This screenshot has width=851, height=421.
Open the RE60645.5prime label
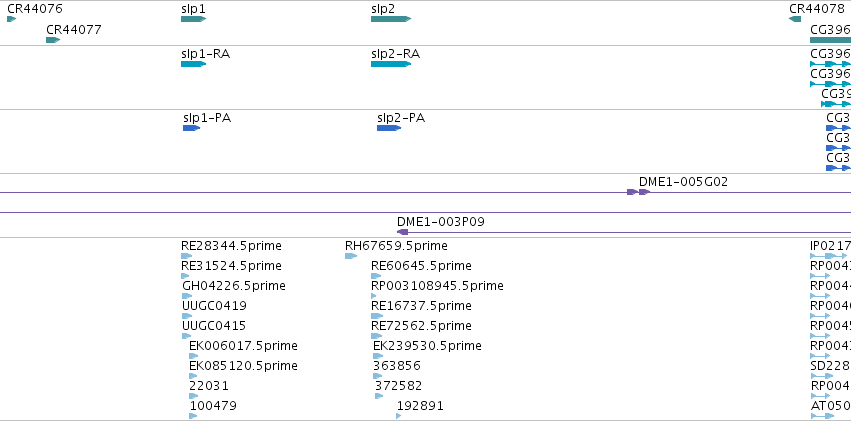421,266
